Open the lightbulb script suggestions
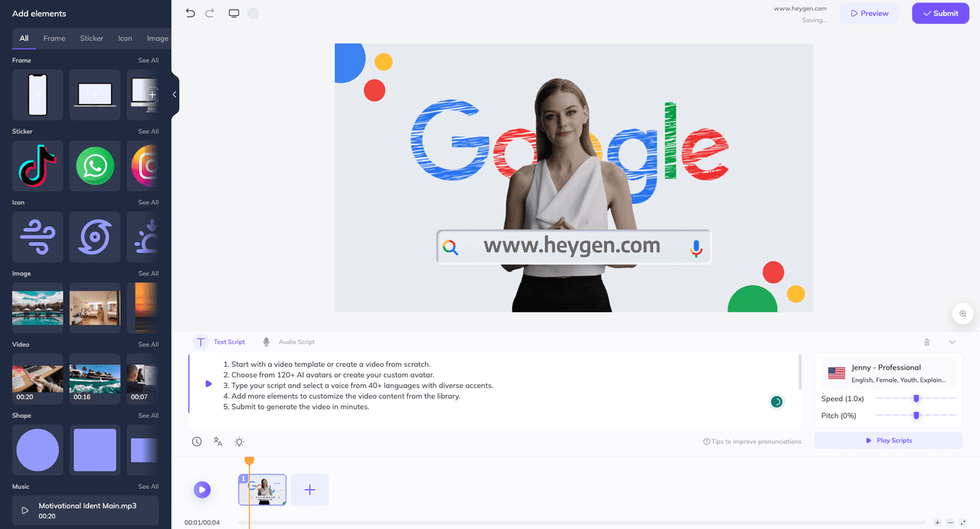The height and width of the screenshot is (529, 980). point(240,442)
